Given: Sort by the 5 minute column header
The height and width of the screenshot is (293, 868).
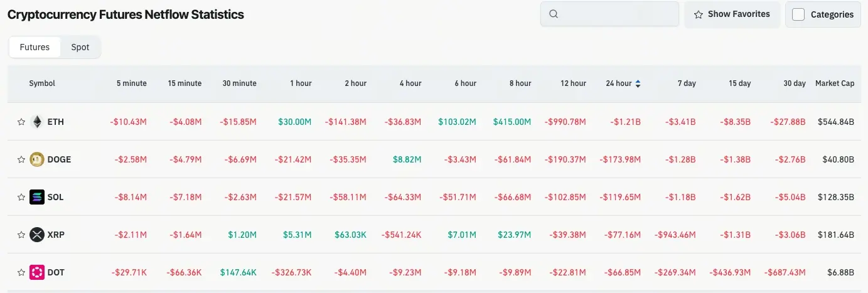Looking at the screenshot, I should point(132,83).
